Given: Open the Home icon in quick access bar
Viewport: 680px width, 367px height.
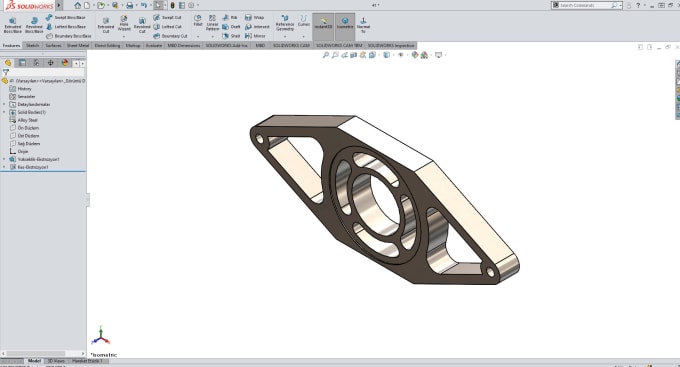Looking at the screenshot, I should point(78,5).
